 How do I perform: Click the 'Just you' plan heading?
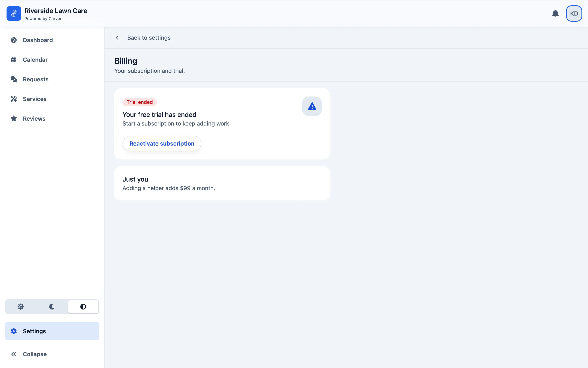135,179
